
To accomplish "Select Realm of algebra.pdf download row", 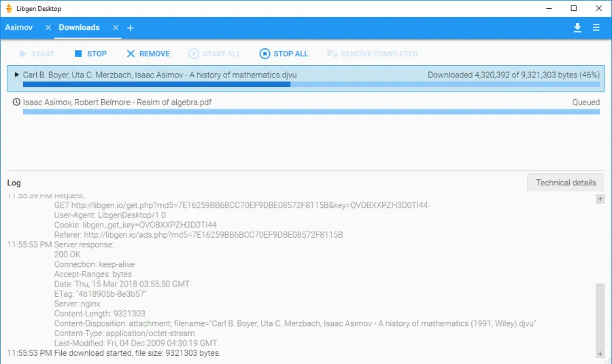I will (x=306, y=106).
